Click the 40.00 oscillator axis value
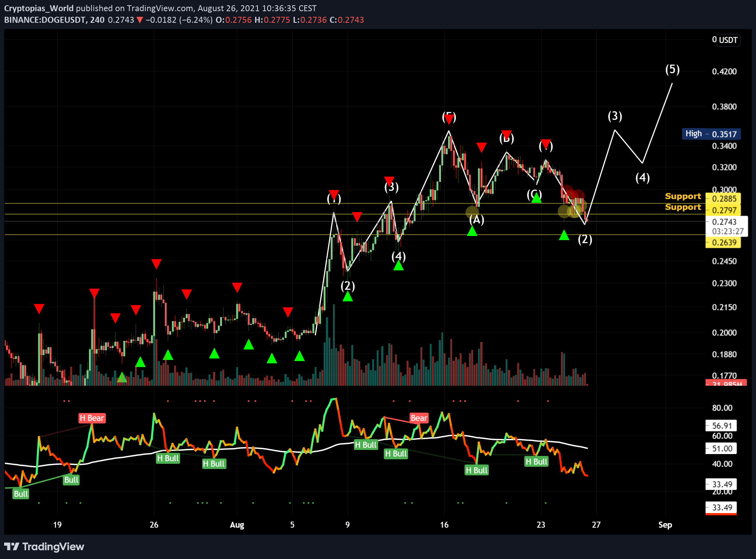The width and height of the screenshot is (756, 559). [x=722, y=464]
